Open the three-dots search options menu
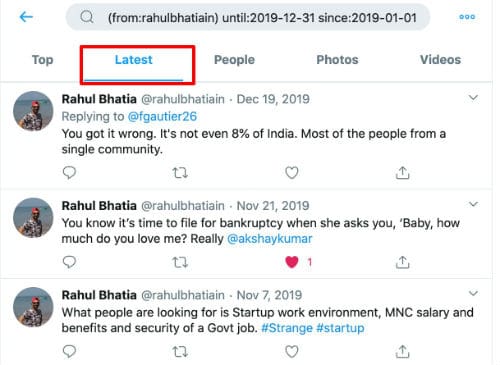 [467, 17]
